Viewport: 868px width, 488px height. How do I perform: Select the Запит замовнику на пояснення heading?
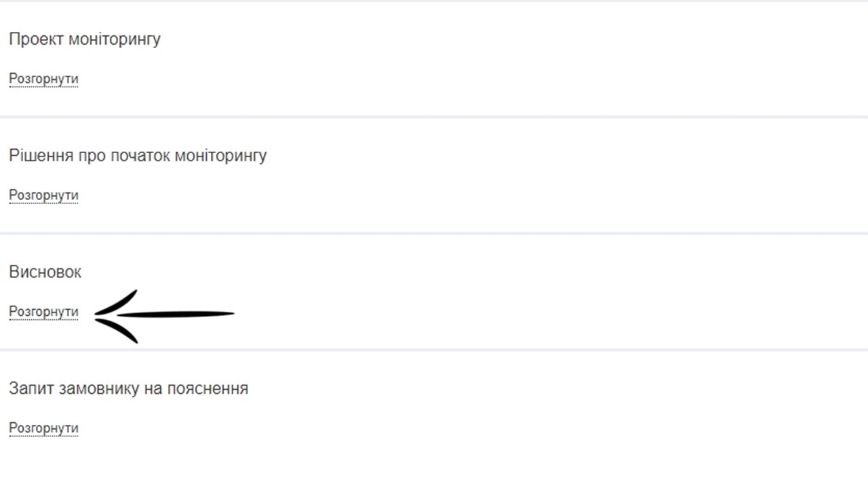[128, 389]
